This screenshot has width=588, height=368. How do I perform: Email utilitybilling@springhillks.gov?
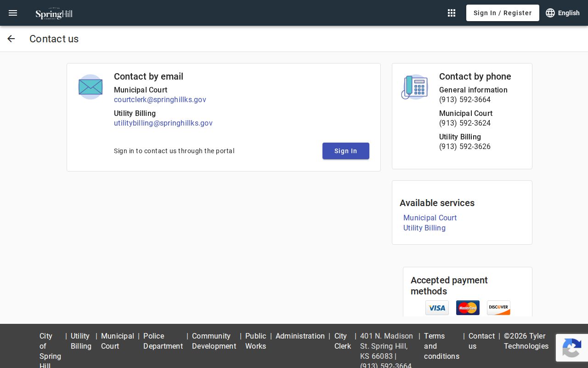(x=163, y=123)
